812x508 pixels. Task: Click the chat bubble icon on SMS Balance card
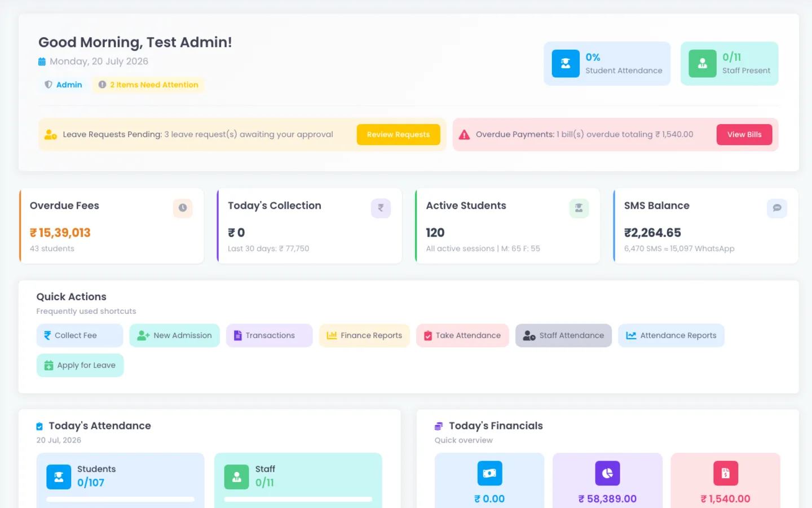[x=777, y=208]
